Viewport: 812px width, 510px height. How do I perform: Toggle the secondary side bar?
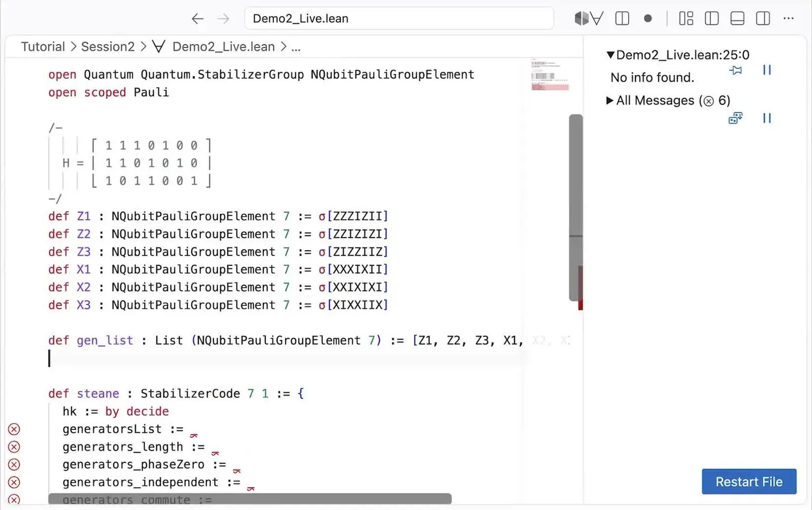(763, 19)
